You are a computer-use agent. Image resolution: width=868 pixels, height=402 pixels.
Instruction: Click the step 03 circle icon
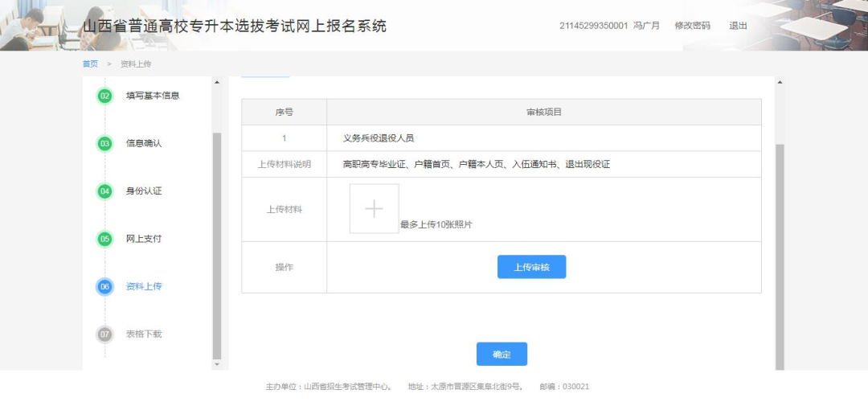click(x=104, y=143)
